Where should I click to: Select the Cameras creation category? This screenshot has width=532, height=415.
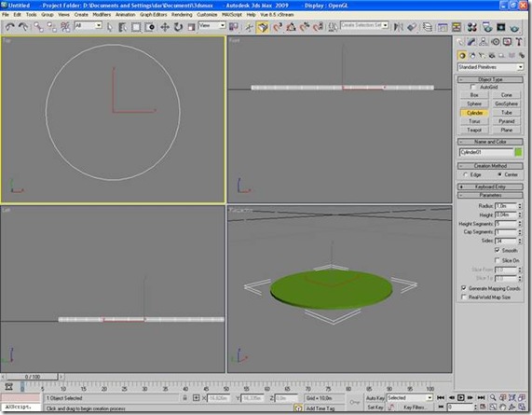(492, 55)
